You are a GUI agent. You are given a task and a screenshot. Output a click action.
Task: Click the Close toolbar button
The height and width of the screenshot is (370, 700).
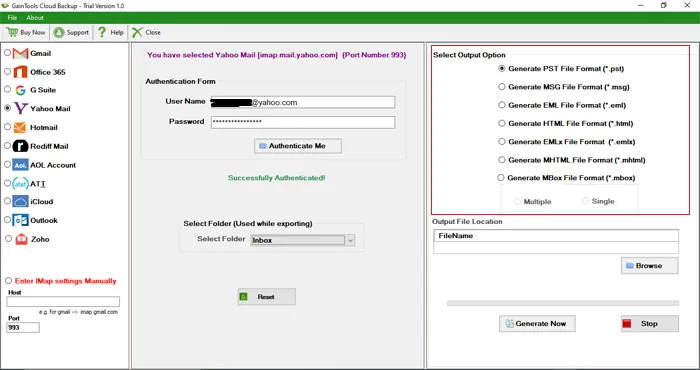[146, 32]
